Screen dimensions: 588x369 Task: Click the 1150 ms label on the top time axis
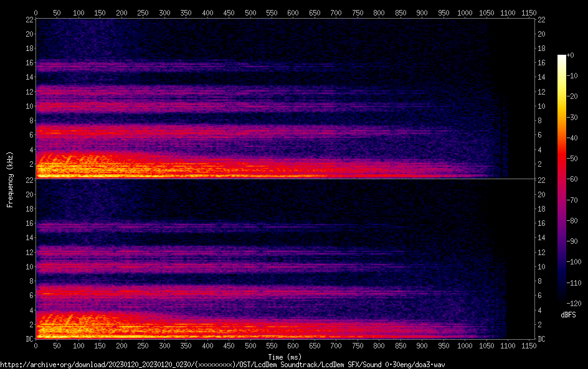coord(529,12)
